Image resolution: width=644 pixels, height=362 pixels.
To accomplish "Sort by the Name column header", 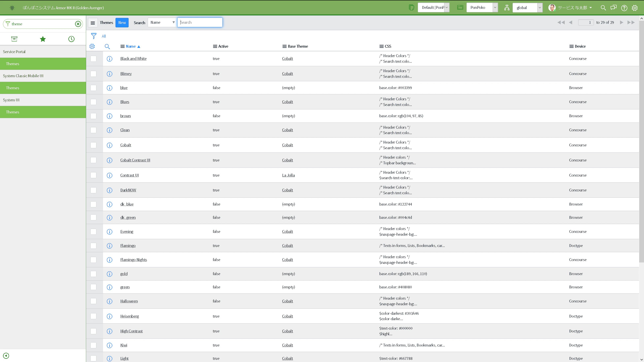I will click(131, 46).
